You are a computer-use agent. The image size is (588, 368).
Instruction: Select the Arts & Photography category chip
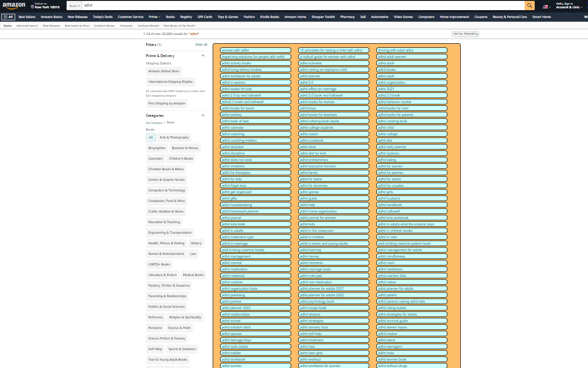(x=174, y=138)
